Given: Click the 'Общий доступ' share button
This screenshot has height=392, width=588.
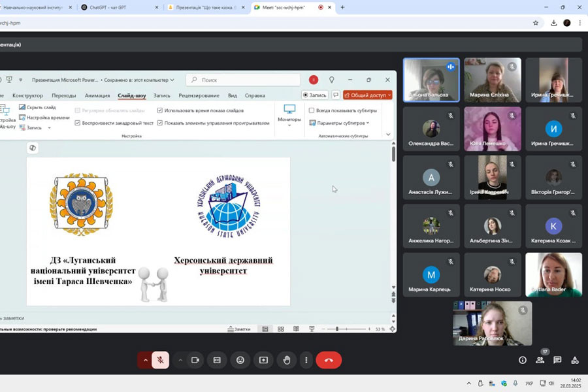Looking at the screenshot, I should pos(368,95).
